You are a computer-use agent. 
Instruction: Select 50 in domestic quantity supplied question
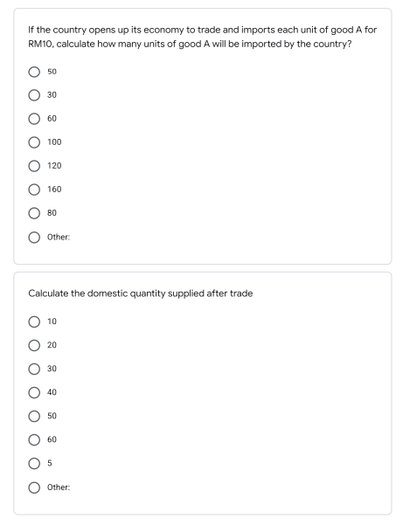[x=34, y=416]
